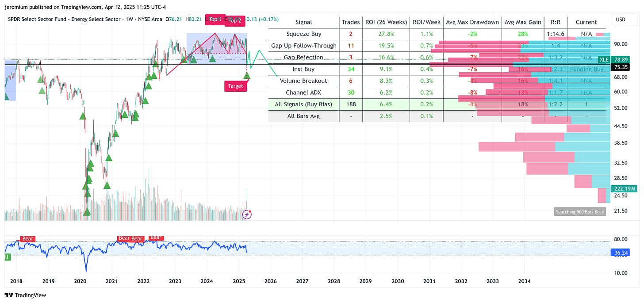644x303 pixels.
Task: Click the 2034 label on time axis
Action: (525, 281)
